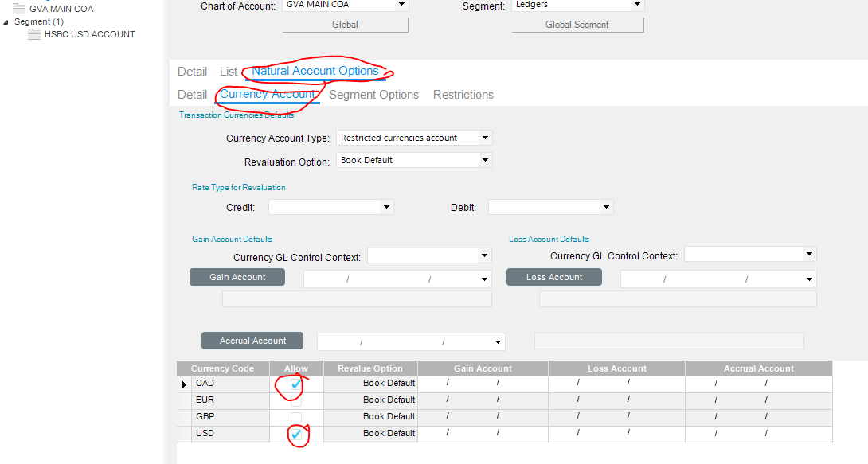Screen dimensions: 868x464
Task: Select the EUR currency code cell
Action: (229, 400)
